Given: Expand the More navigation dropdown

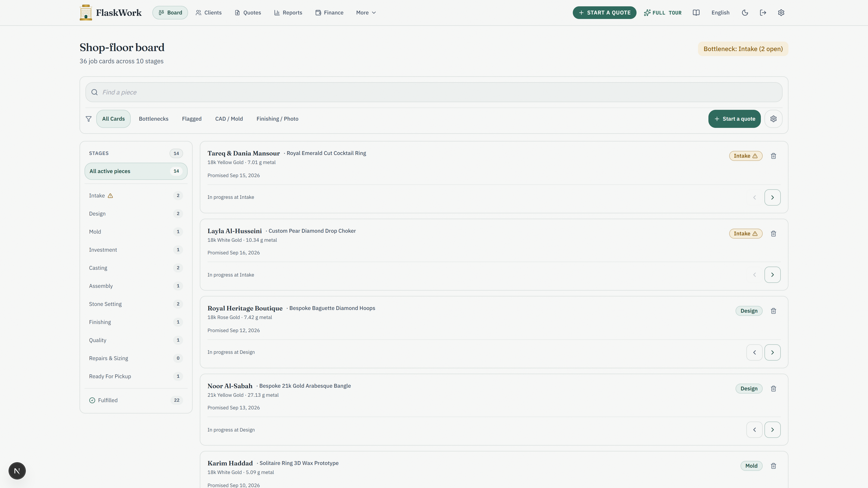Looking at the screenshot, I should (366, 12).
